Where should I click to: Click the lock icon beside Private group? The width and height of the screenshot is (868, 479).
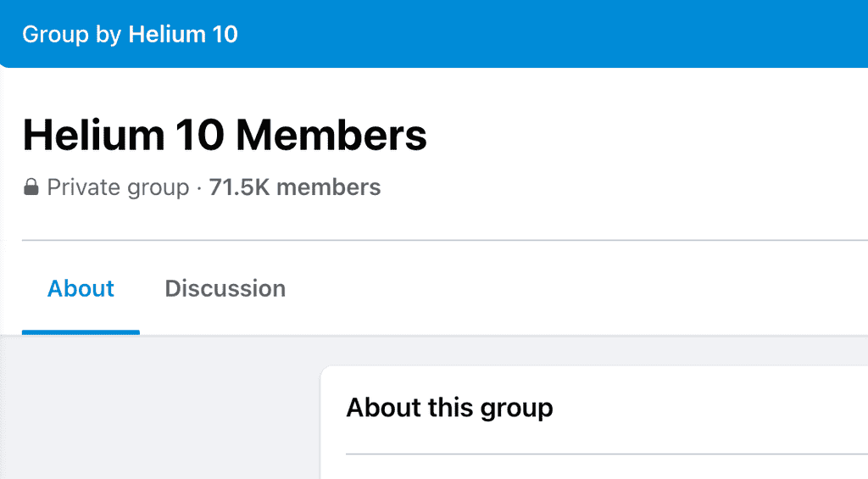(31, 187)
